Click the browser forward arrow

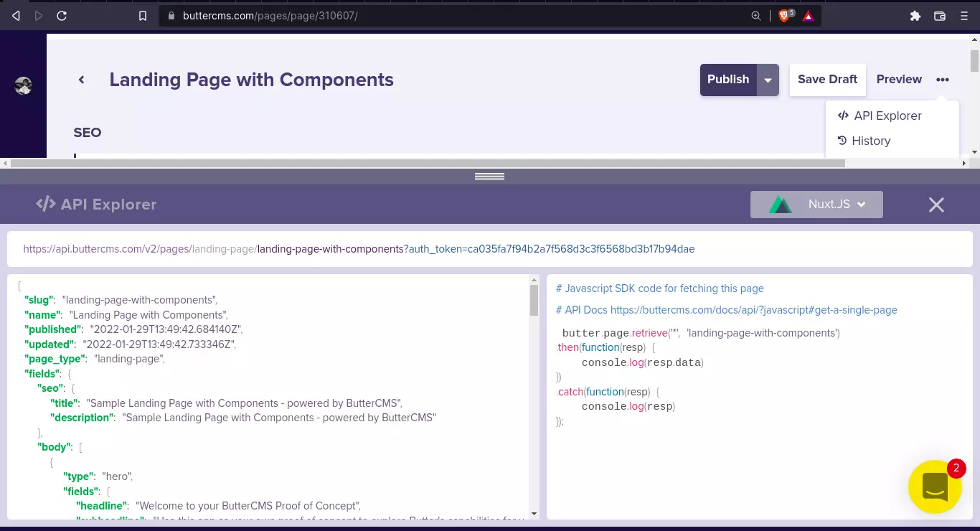pyautogui.click(x=39, y=16)
